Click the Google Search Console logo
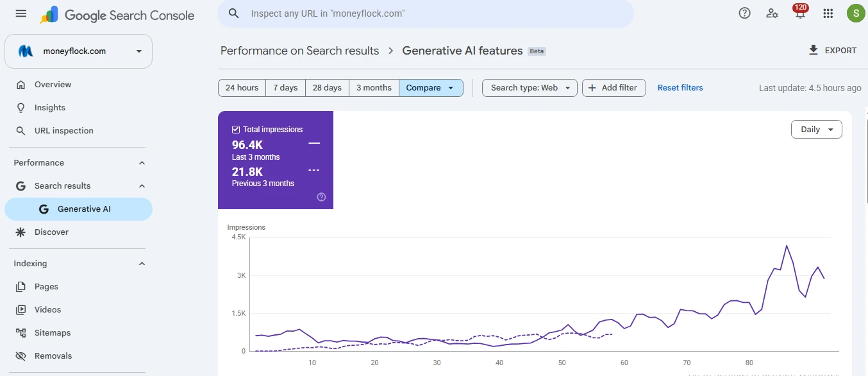Screen dimensions: 868x376 tap(117, 15)
